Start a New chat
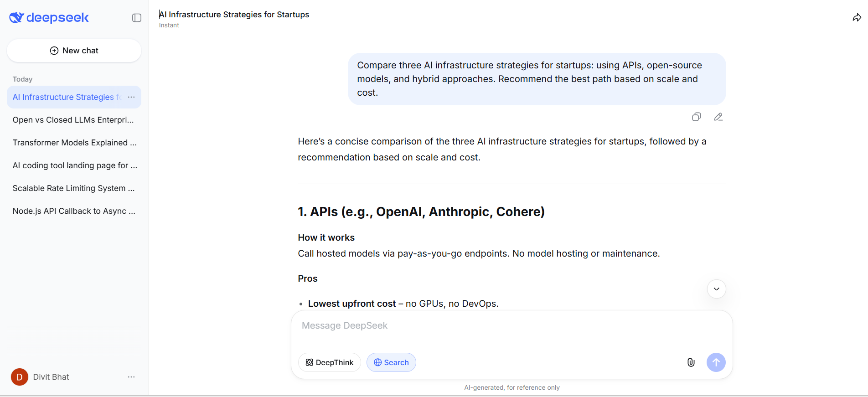 pos(74,51)
